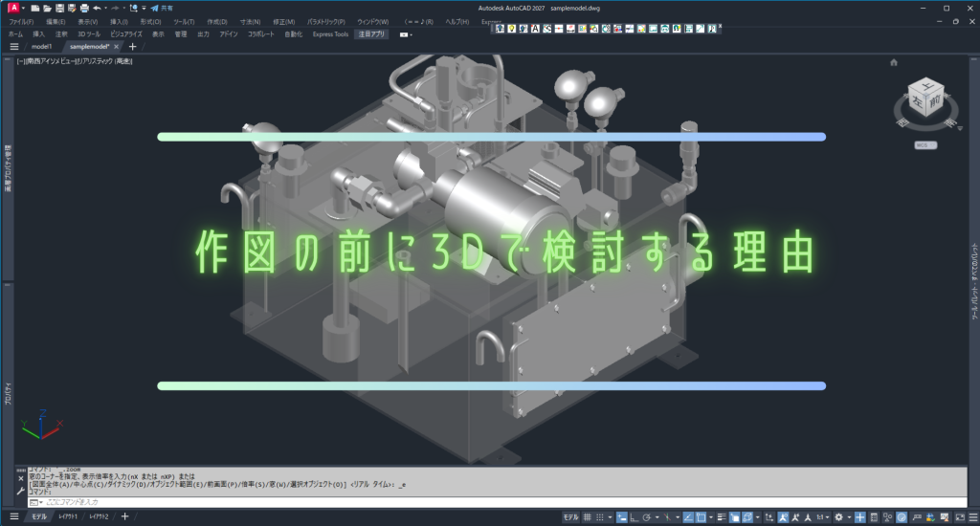Viewport: 980px width, 526px height.
Task: Click the Open file folder icon
Action: [x=47, y=8]
